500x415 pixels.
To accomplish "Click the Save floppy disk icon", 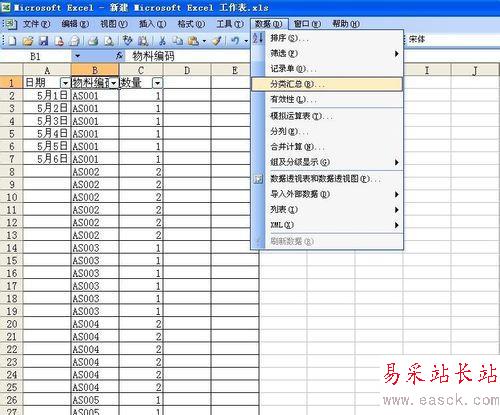I will [44, 41].
